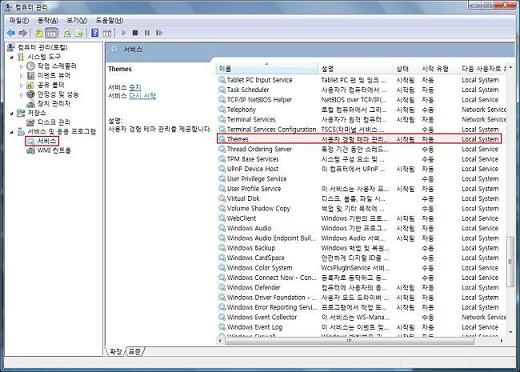Click gear icon beside Windows Audio

click(222, 228)
